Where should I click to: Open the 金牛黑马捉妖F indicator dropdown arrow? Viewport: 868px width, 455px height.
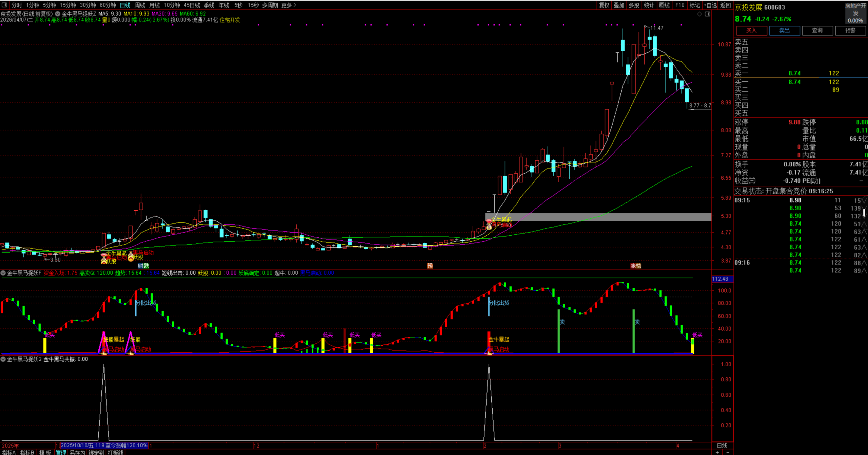[3, 273]
